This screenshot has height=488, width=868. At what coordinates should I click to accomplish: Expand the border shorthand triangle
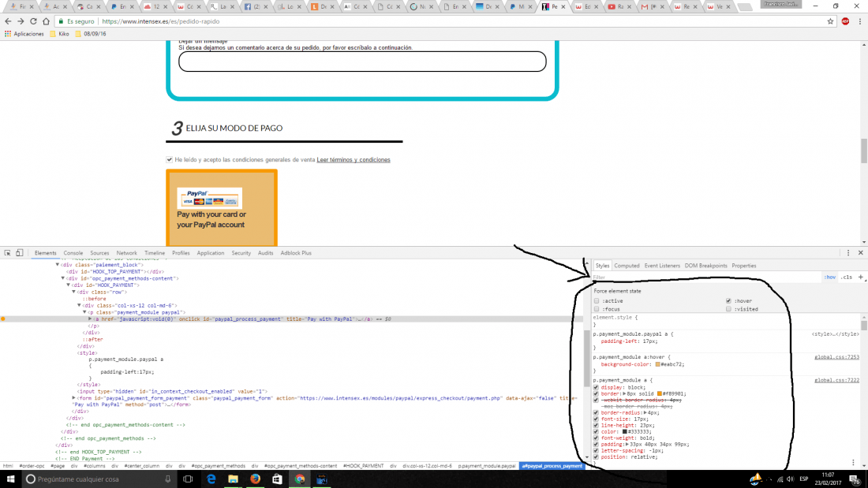pyautogui.click(x=624, y=394)
